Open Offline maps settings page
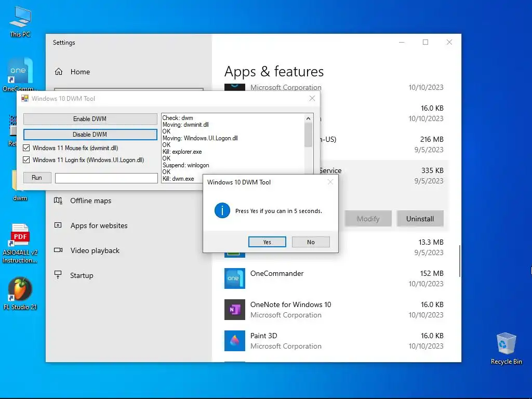This screenshot has width=532, height=399. click(x=90, y=201)
